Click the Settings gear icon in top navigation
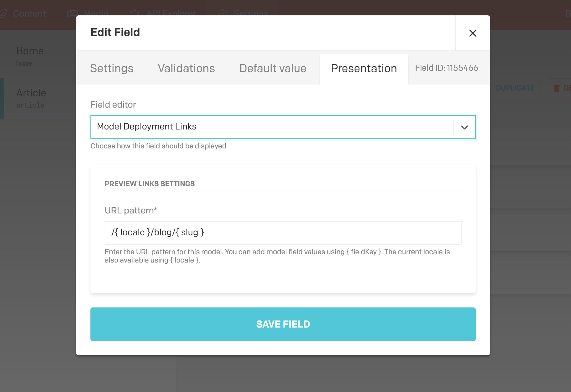This screenshot has height=392, width=571. tap(222, 13)
